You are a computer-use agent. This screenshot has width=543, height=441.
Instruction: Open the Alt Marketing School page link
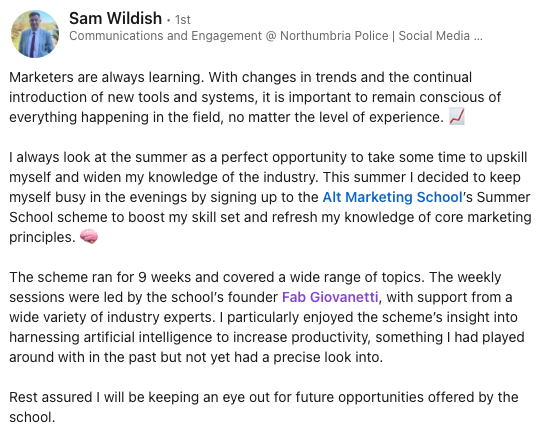coord(392,197)
